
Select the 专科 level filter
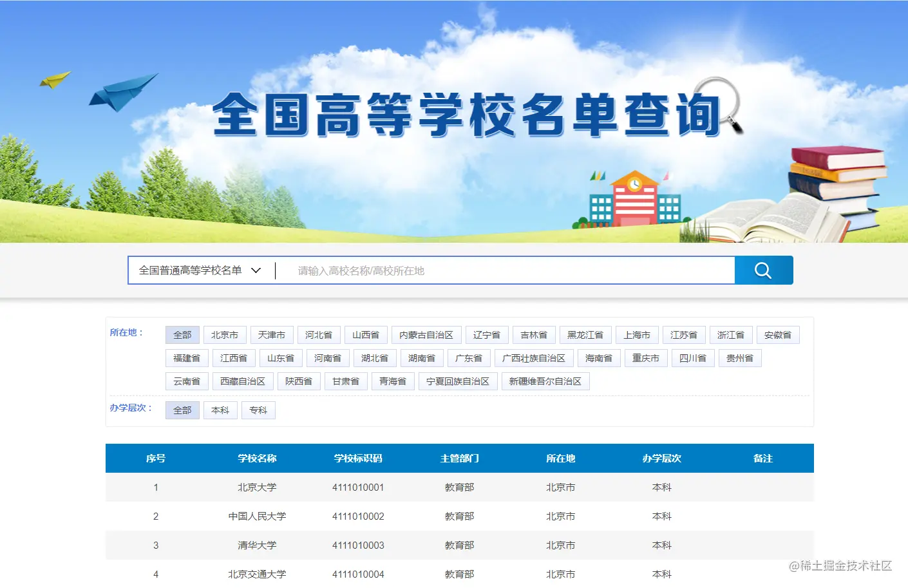258,410
